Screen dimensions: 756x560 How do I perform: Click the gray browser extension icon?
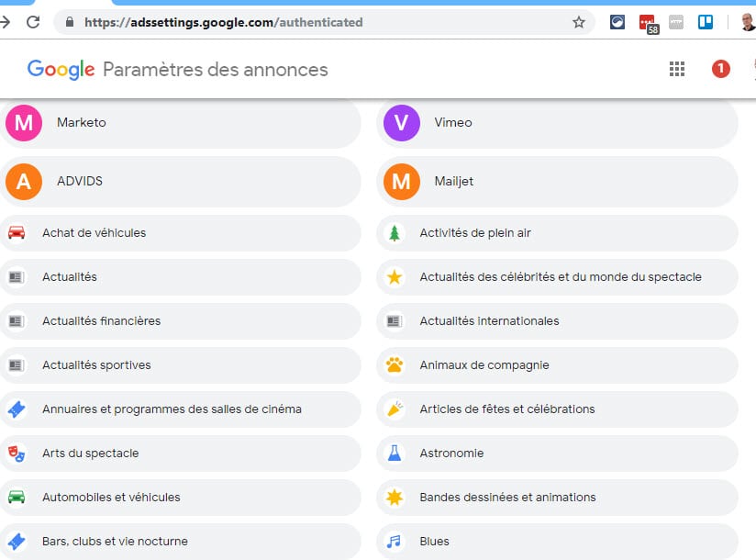point(676,22)
